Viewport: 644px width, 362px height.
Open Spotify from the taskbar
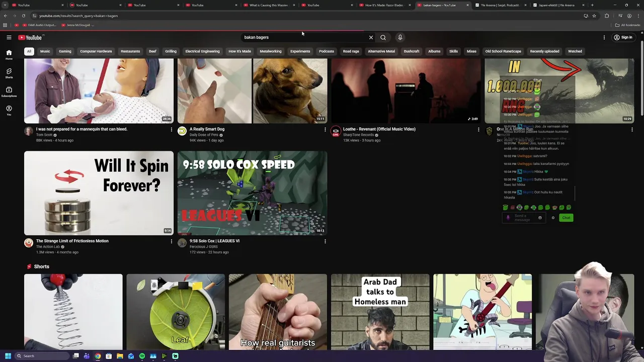pos(142,356)
